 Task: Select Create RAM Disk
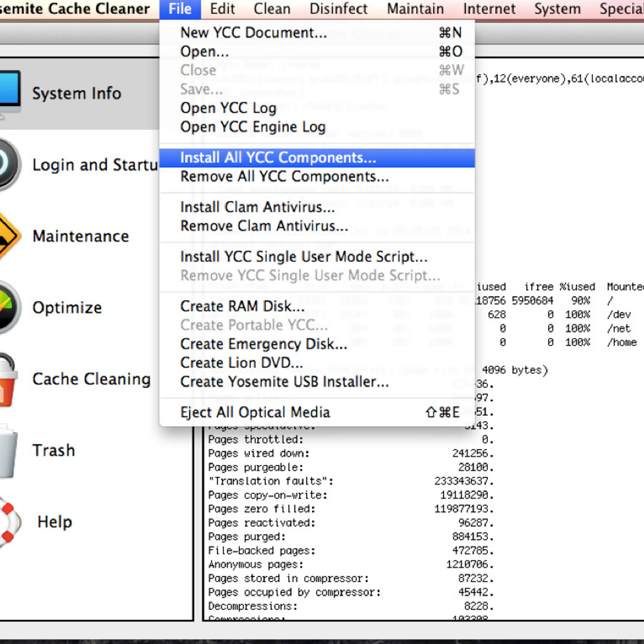pyautogui.click(x=317, y=306)
